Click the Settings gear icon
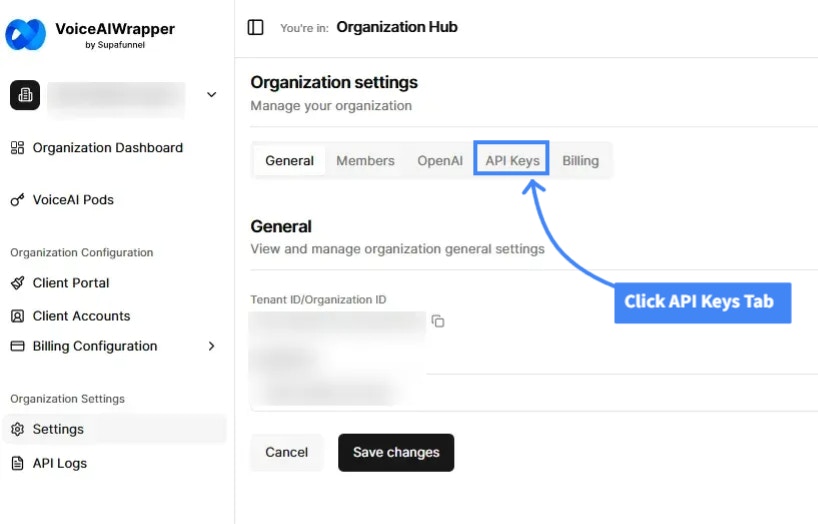 [x=17, y=429]
